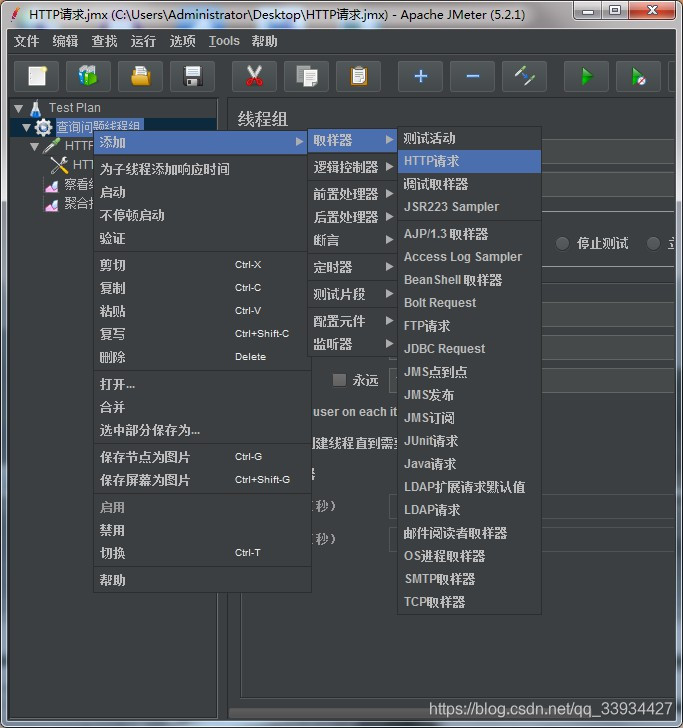Click the thread group gear icon
This screenshot has width=683, height=728.
(x=44, y=127)
